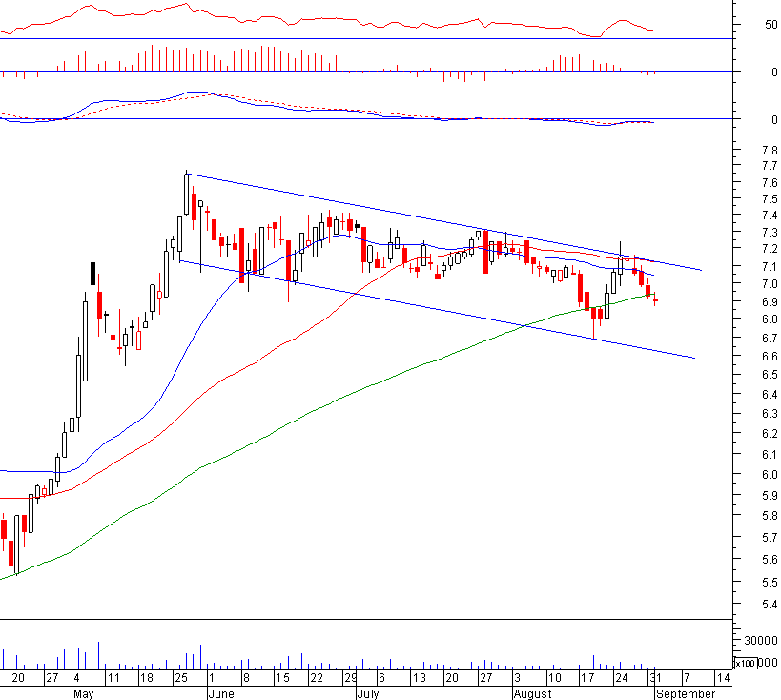The image size is (781, 700).
Task: Click the 31 date label before September
Action: tap(655, 677)
